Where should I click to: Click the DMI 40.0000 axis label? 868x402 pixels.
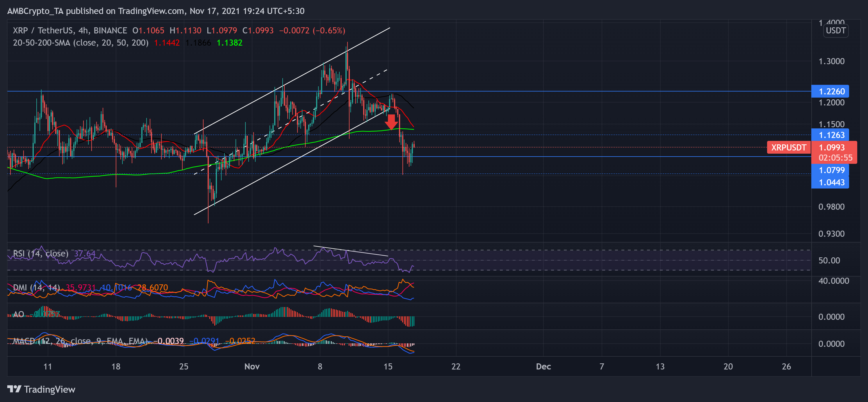[833, 281]
